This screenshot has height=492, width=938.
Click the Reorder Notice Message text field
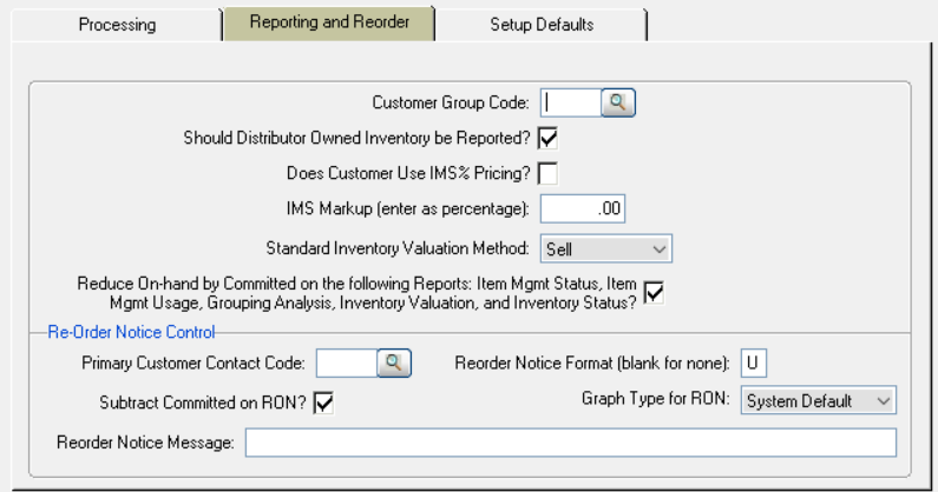pyautogui.click(x=571, y=442)
